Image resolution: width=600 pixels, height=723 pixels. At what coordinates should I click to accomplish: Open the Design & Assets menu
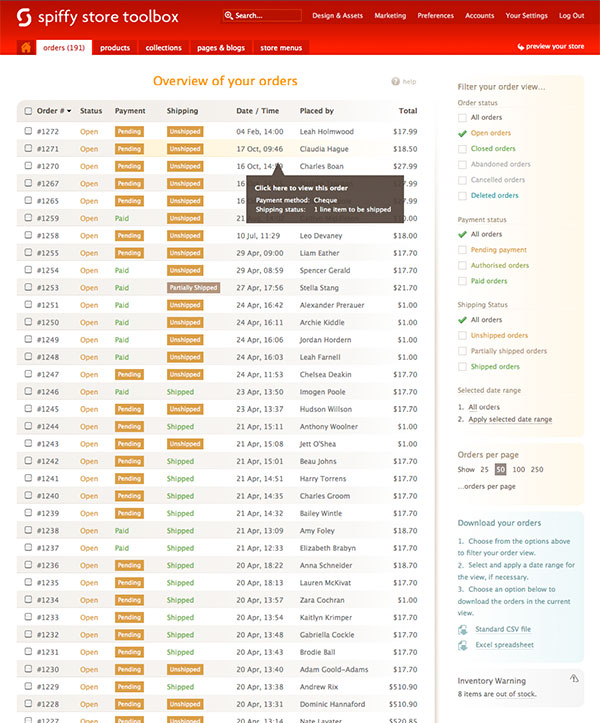pyautogui.click(x=337, y=16)
